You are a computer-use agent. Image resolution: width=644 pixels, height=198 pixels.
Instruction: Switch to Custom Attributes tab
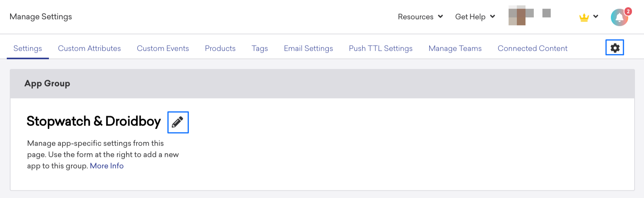(89, 48)
